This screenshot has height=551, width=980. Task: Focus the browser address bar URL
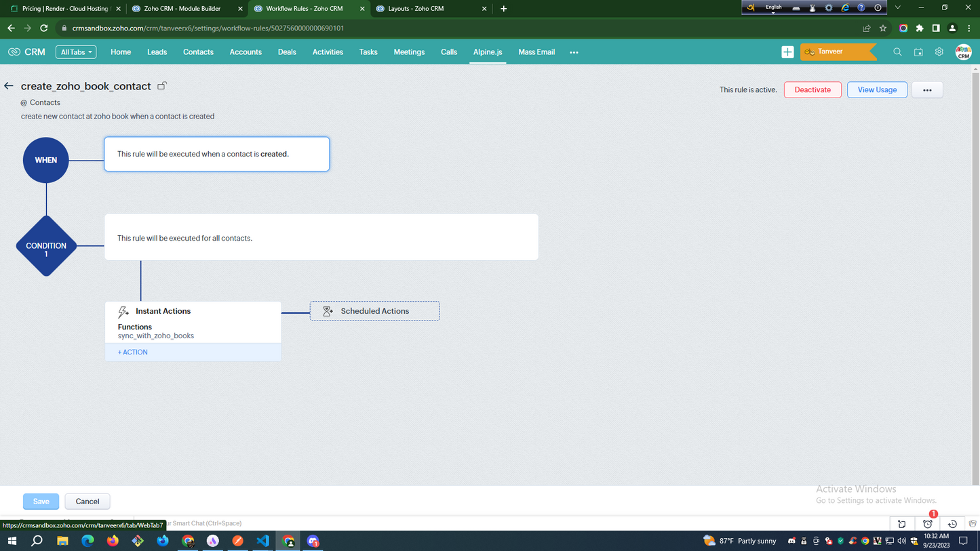click(208, 28)
